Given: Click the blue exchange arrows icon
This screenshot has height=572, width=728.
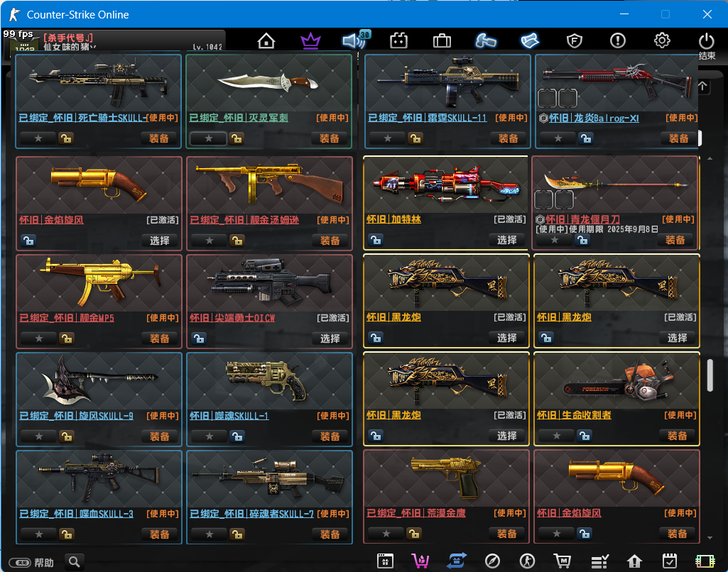Looking at the screenshot, I should (x=457, y=561).
